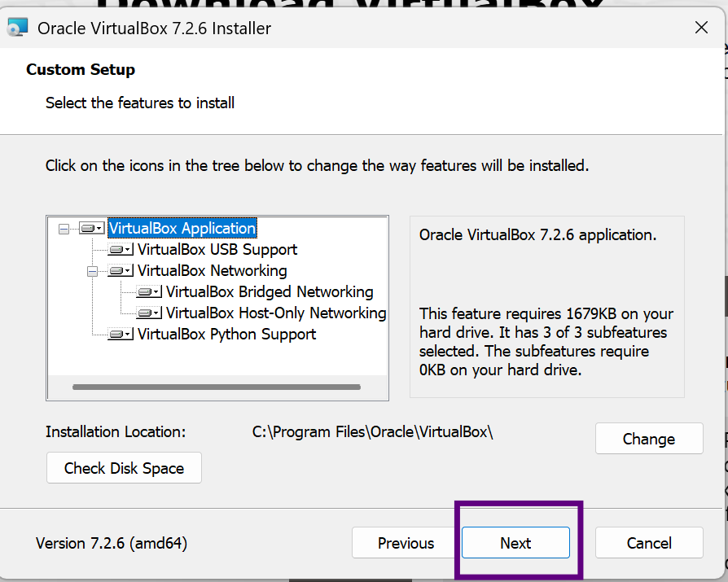Select VirtualBox Host-Only Networking feature
This screenshot has width=728, height=582.
(x=276, y=313)
